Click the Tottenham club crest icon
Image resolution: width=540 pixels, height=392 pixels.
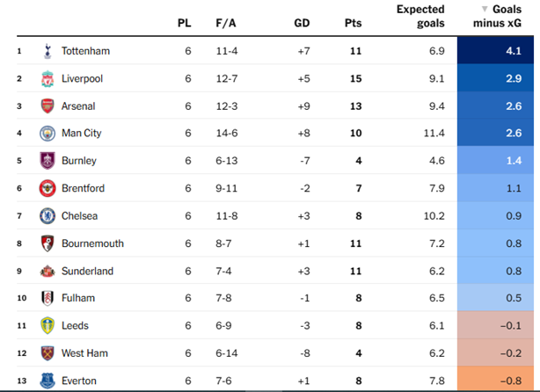(x=47, y=51)
